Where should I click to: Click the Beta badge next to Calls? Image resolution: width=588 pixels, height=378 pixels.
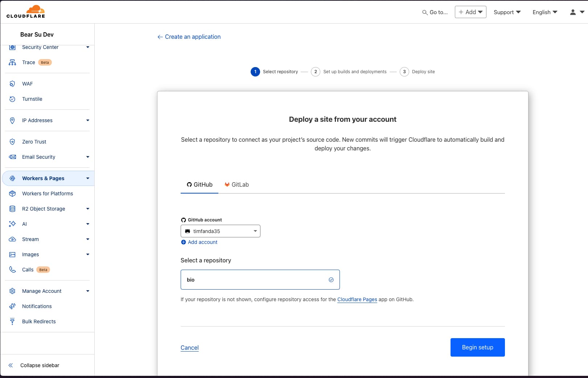coord(43,270)
